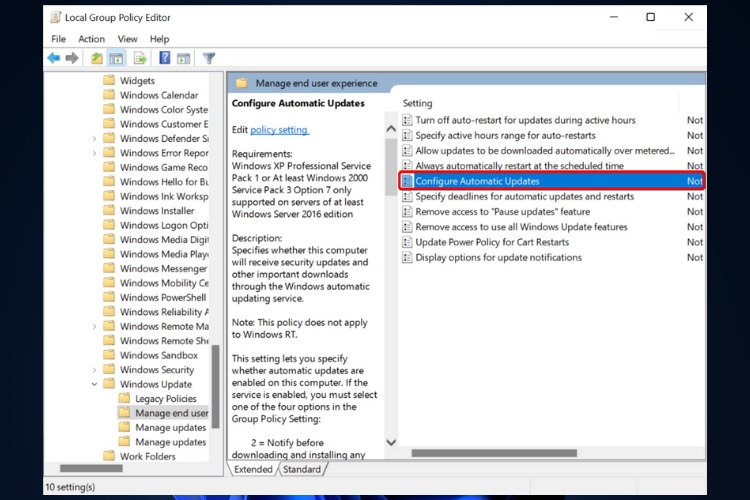The height and width of the screenshot is (500, 750).
Task: Click the "policy setting" edit link
Action: [x=279, y=130]
